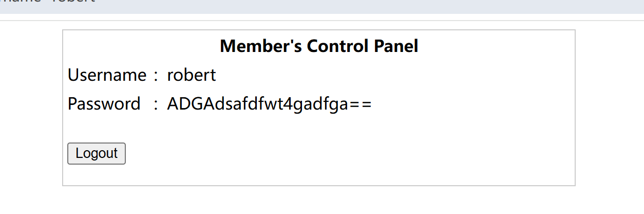
Task: Click the colon after Password
Action: (x=156, y=104)
